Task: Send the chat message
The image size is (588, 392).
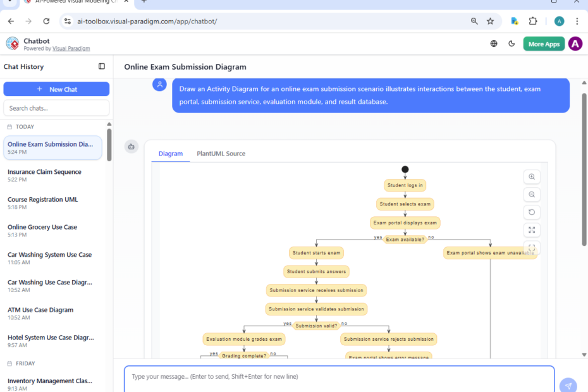Action: click(568, 384)
